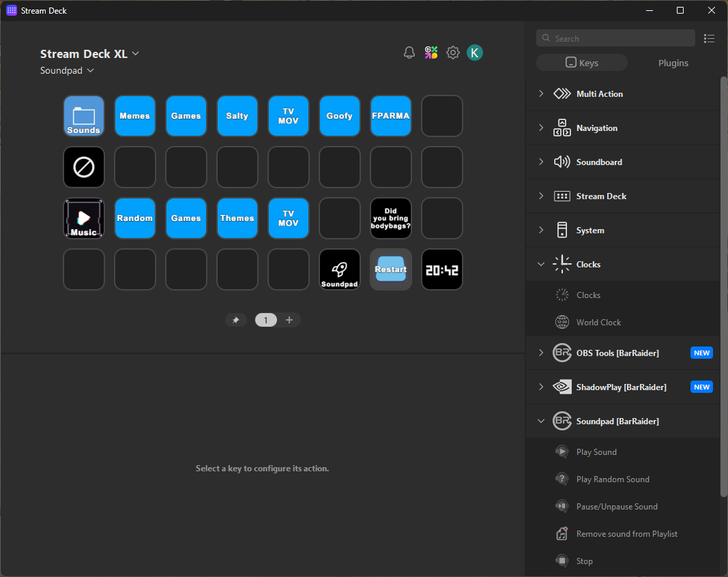Open the Sounds folder key
The height and width of the screenshot is (577, 728).
pyautogui.click(x=84, y=116)
